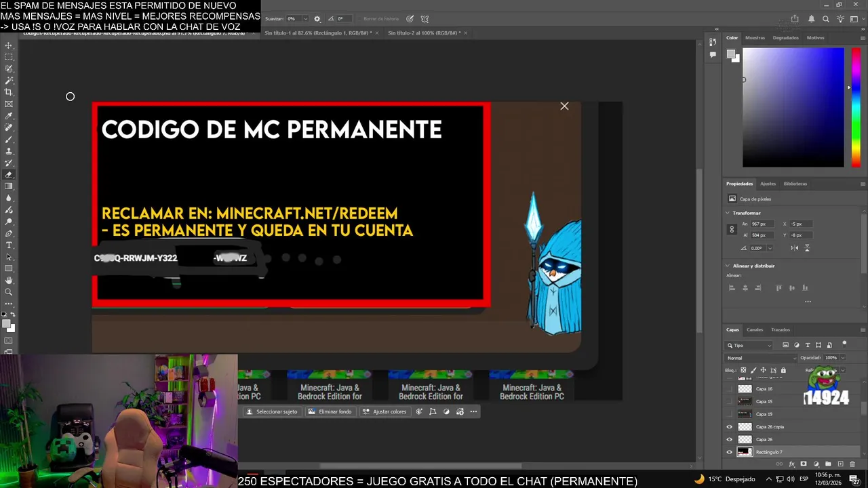Click the foreground color swatch in toolbar
The width and height of the screenshot is (868, 488).
coord(7,324)
